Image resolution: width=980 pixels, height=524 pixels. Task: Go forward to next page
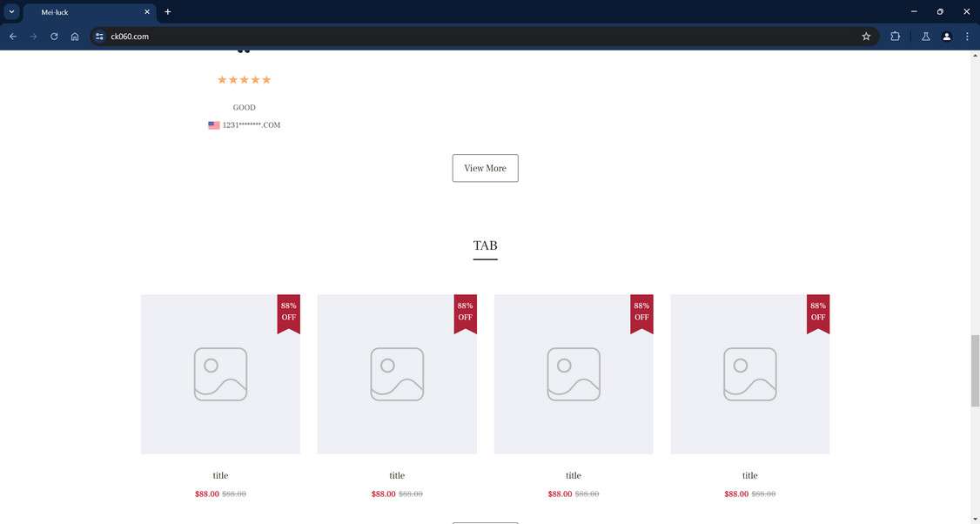point(34,37)
